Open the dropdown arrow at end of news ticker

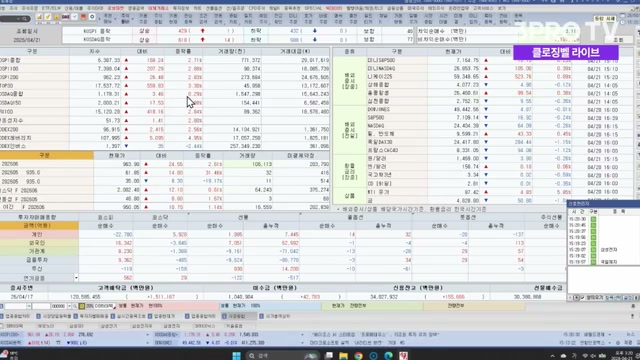click(x=610, y=335)
